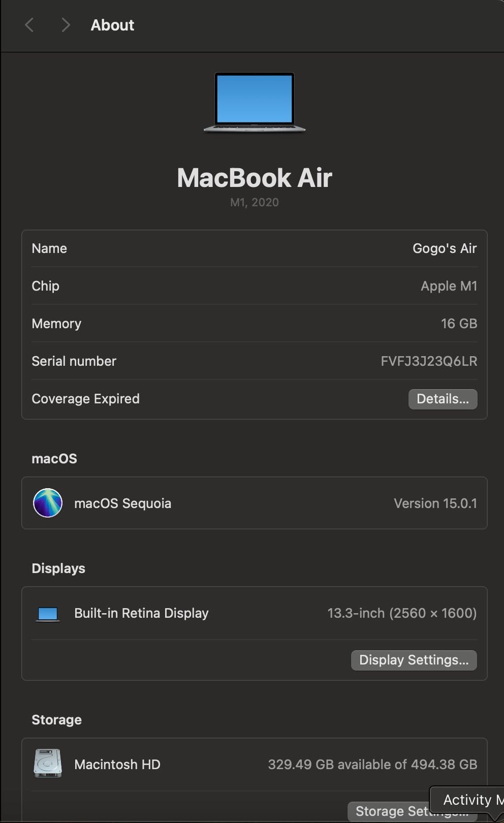The image size is (504, 823).
Task: Click serial number FVFJ3J23Q6LR
Action: coord(429,361)
